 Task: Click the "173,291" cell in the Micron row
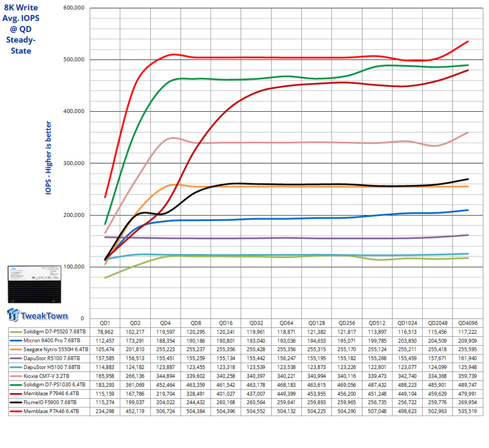pos(135,341)
